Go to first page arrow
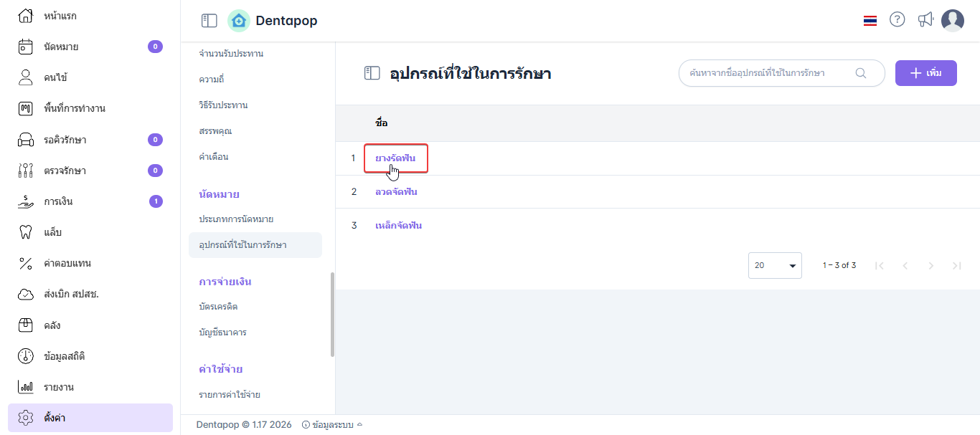The width and height of the screenshot is (980, 435). pyautogui.click(x=880, y=266)
